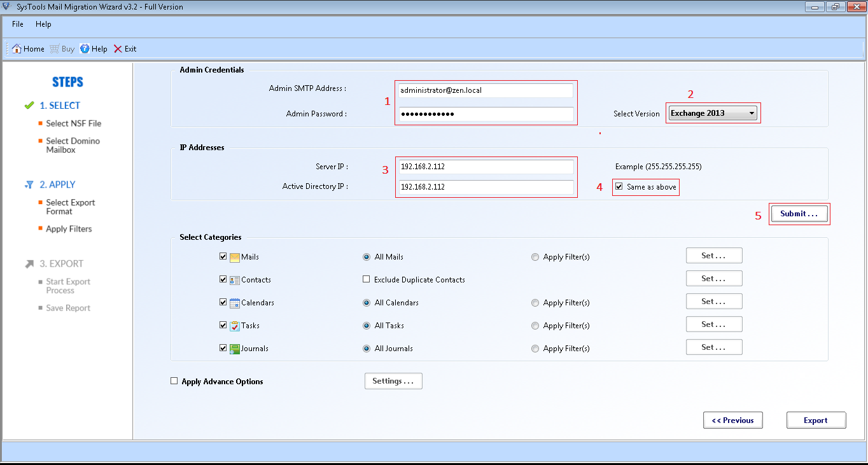The width and height of the screenshot is (868, 465).
Task: Click funnel icon beside 2. APPLY
Action: [x=29, y=184]
